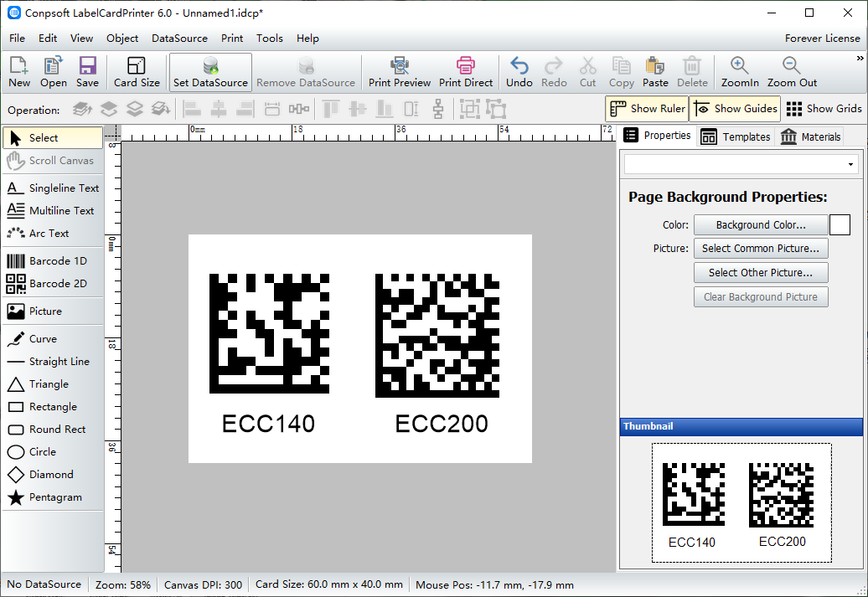Paste from clipboard using the toolbar

[x=655, y=72]
